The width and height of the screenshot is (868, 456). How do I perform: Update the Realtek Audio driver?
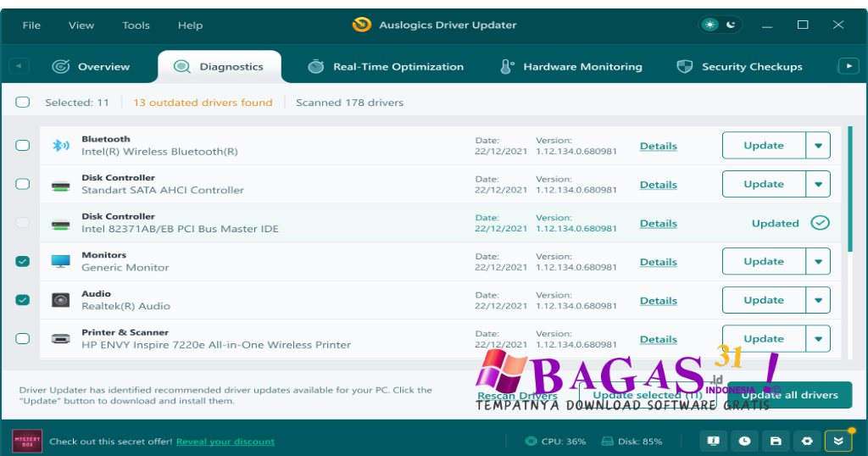tap(764, 300)
